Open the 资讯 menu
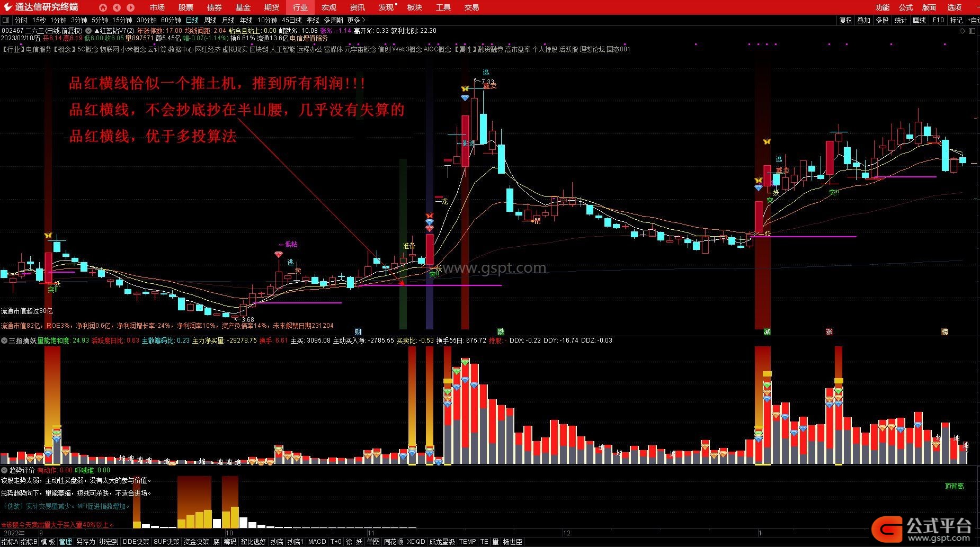Image resolution: width=980 pixels, height=547 pixels. 357,7
